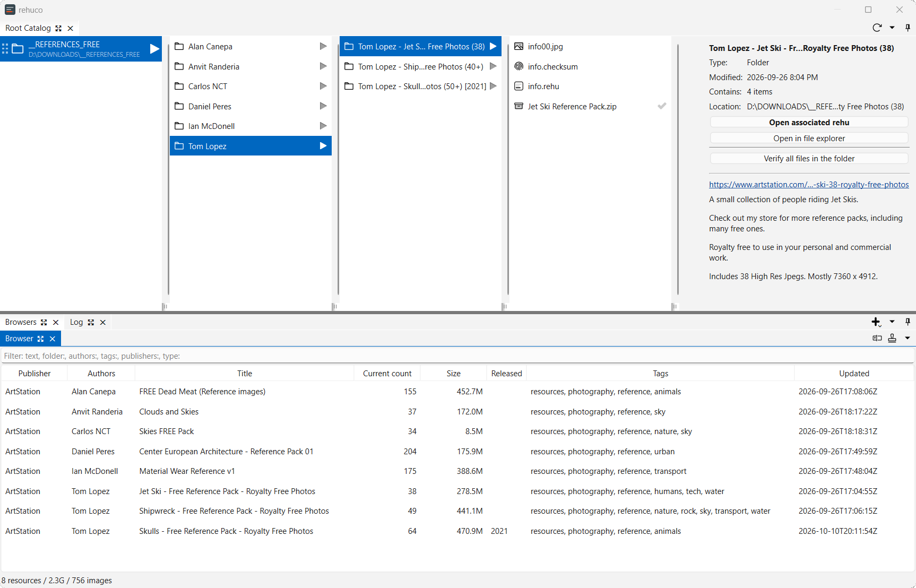The height and width of the screenshot is (588, 916).
Task: Switch to the Log tab
Action: click(76, 322)
